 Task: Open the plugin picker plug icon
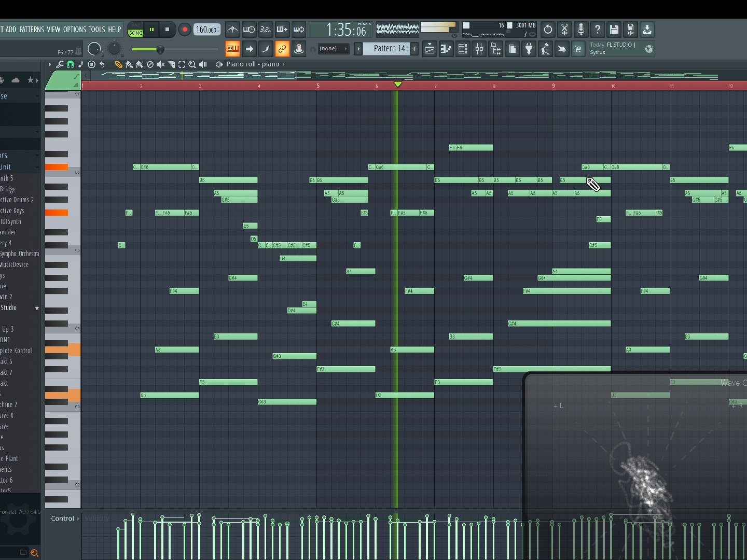click(x=529, y=49)
